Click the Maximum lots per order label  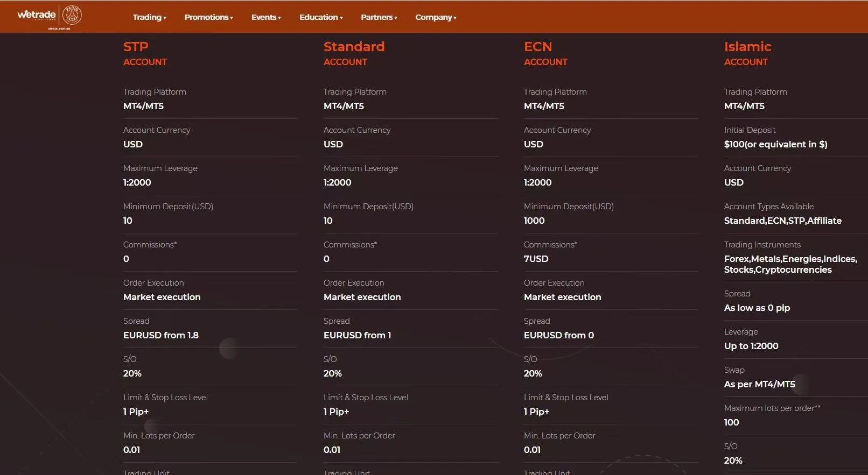772,408
